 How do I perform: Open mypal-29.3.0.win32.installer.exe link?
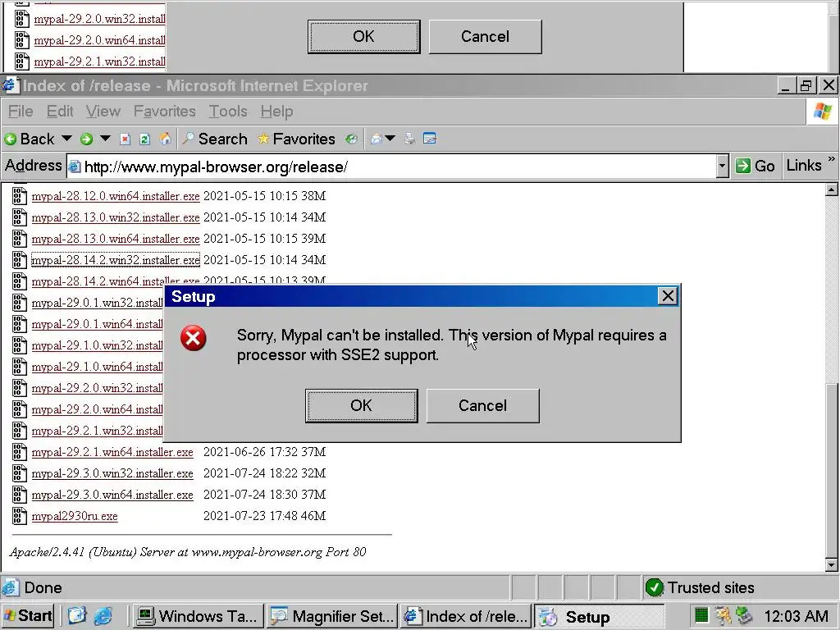tap(112, 473)
